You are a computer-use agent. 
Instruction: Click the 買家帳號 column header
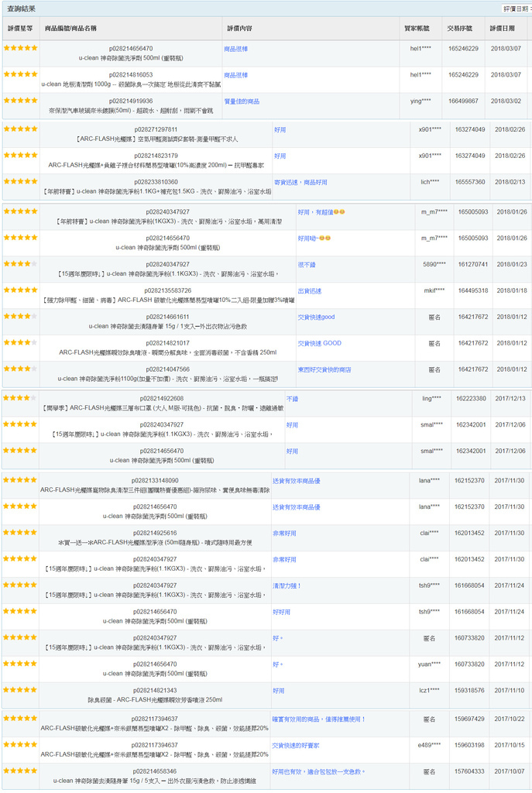click(417, 29)
